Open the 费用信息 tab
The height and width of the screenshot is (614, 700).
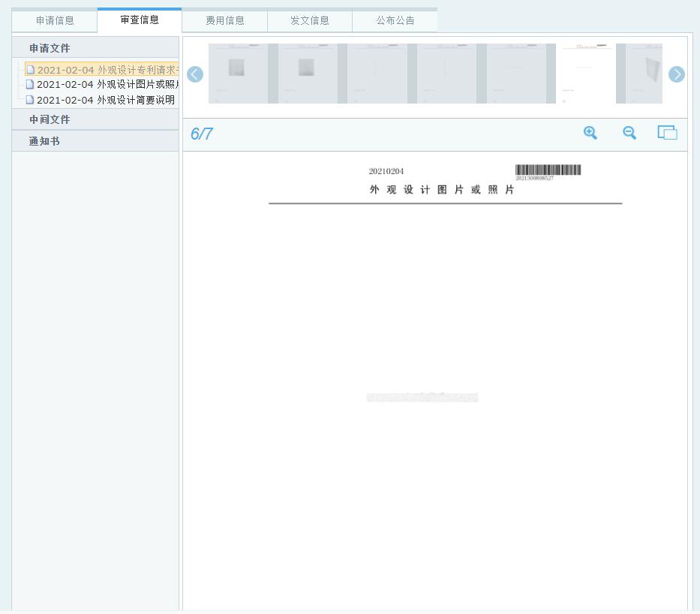tap(225, 21)
